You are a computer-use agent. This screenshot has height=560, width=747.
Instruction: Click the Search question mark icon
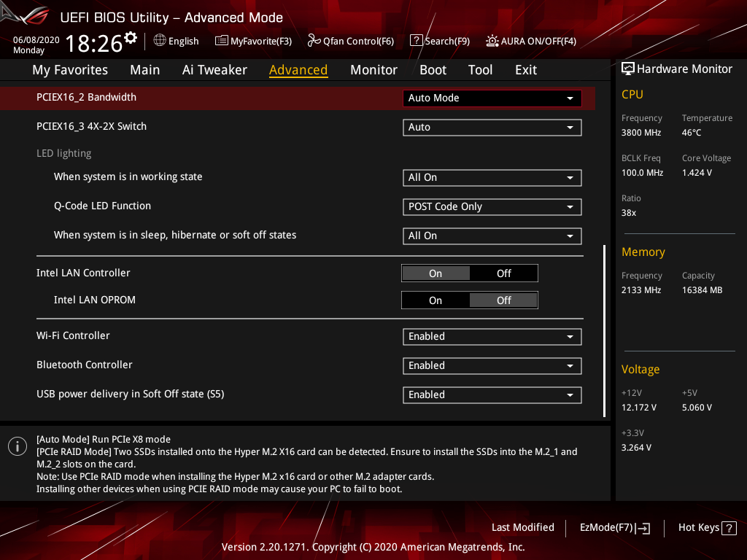pyautogui.click(x=416, y=41)
